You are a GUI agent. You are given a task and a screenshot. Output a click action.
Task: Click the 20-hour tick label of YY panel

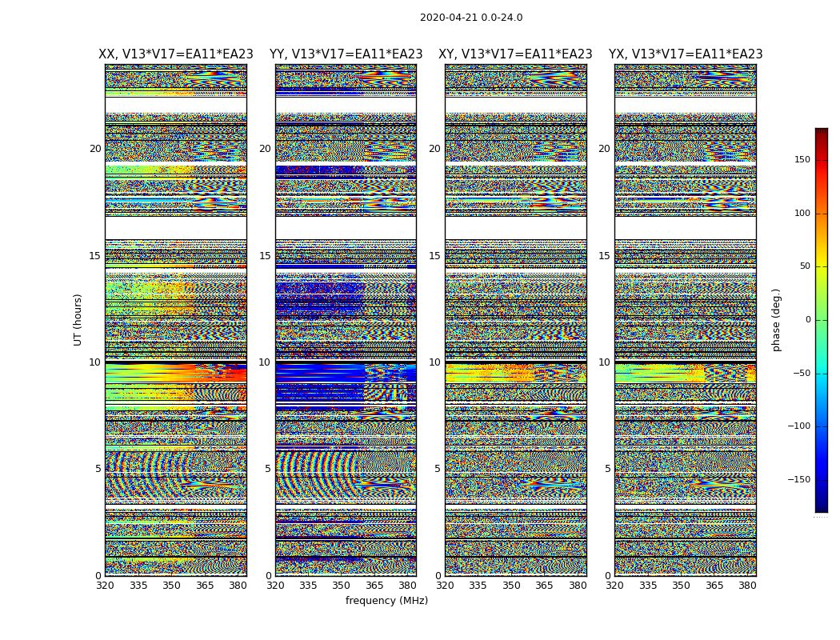[265, 149]
